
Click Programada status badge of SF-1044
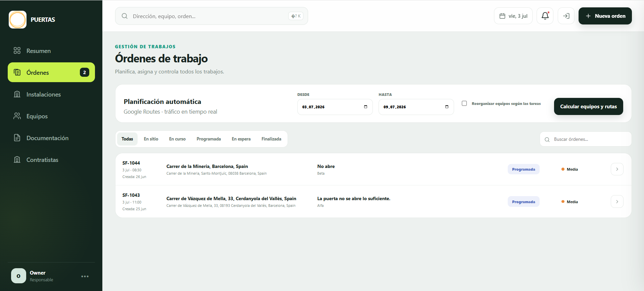coord(523,169)
